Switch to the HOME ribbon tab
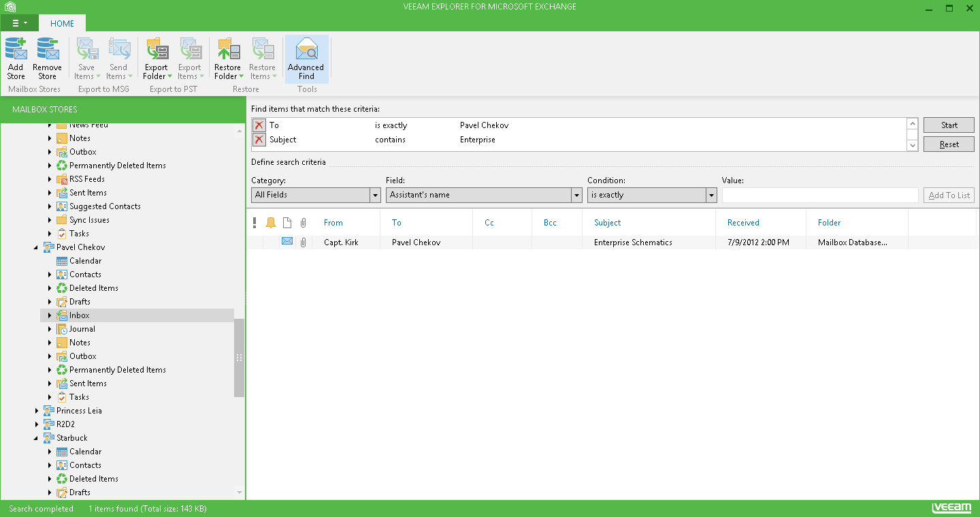This screenshot has width=980, height=517. (63, 23)
